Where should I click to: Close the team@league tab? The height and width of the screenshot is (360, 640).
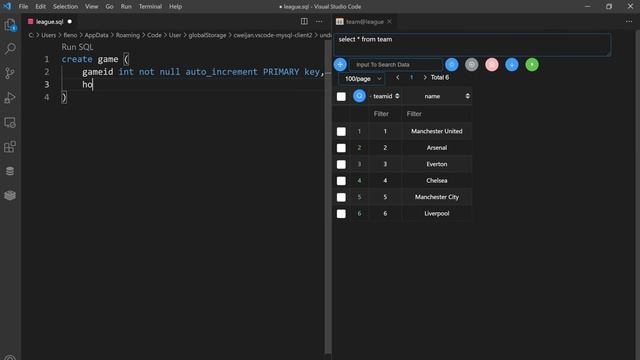[x=389, y=21]
